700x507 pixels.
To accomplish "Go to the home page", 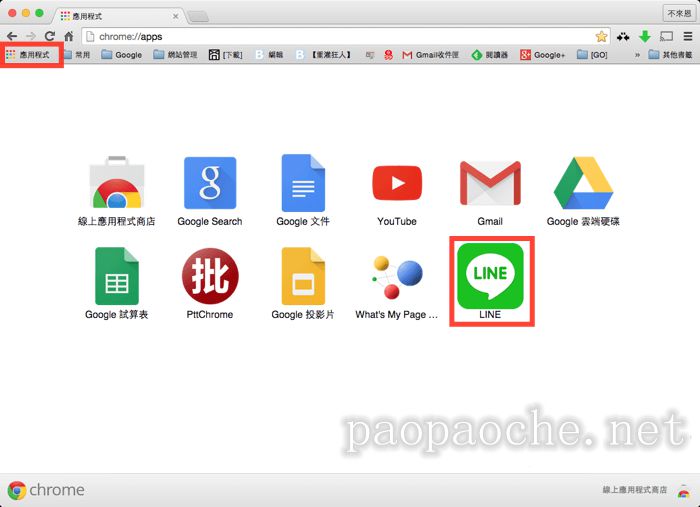I will [69, 36].
